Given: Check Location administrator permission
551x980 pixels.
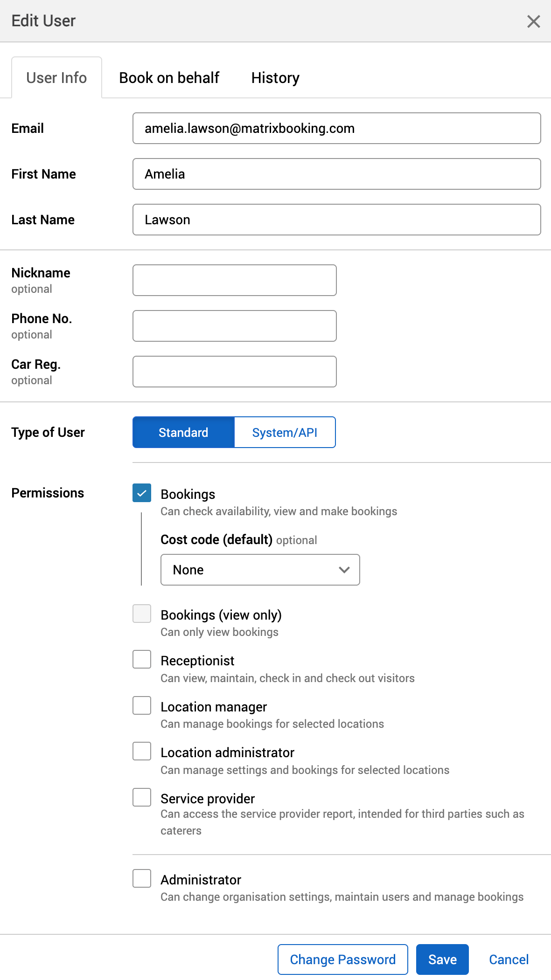Looking at the screenshot, I should 141,751.
